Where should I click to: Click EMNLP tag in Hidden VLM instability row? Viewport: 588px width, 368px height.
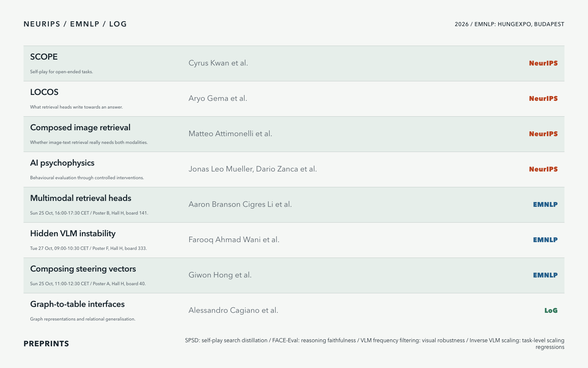(x=545, y=240)
